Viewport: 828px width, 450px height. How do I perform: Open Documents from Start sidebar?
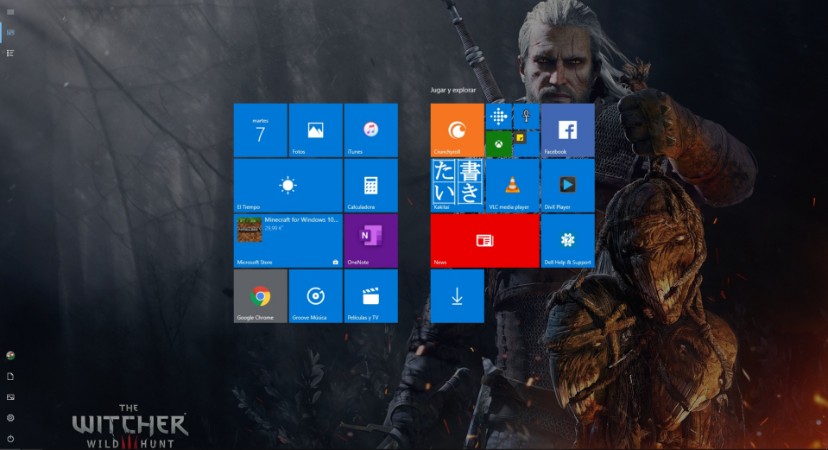(x=10, y=376)
